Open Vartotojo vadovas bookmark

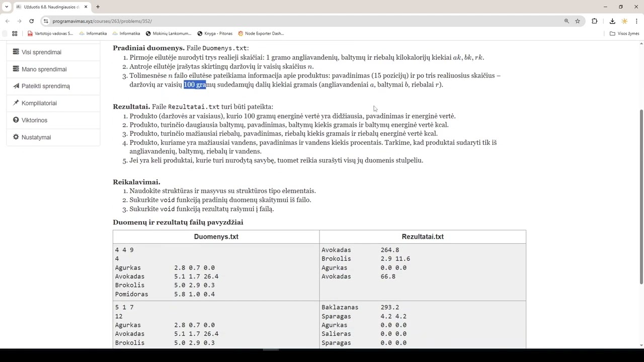click(x=50, y=34)
